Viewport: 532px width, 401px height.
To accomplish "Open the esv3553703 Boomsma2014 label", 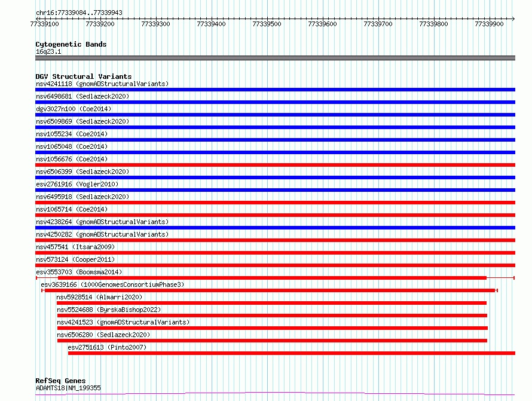I will [x=79, y=272].
